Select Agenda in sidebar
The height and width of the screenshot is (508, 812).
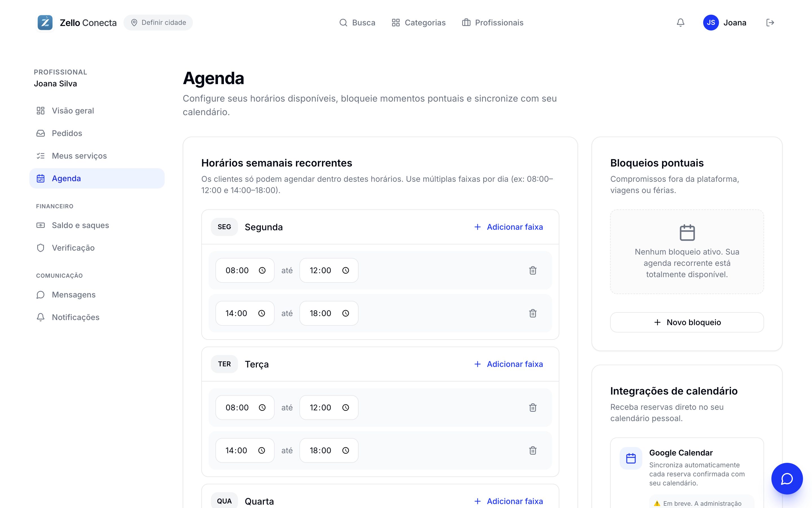click(97, 178)
